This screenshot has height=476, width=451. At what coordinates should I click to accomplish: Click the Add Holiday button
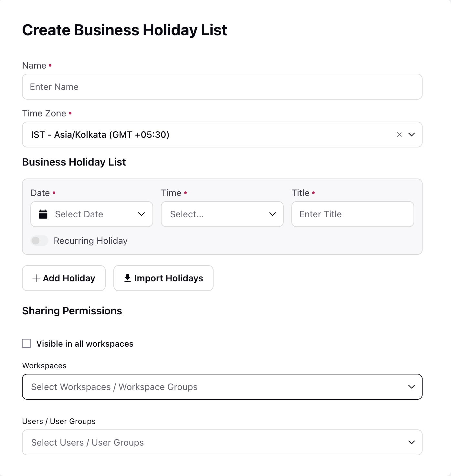[x=64, y=278]
